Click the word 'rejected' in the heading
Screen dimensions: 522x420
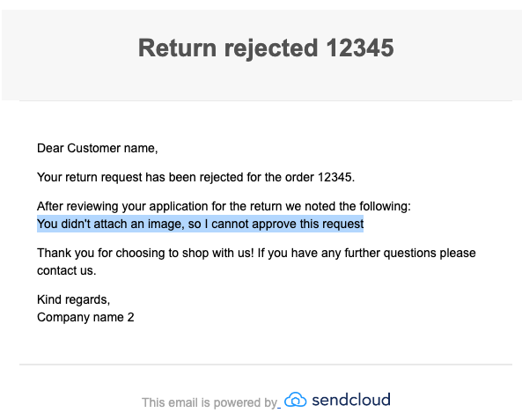(x=271, y=48)
